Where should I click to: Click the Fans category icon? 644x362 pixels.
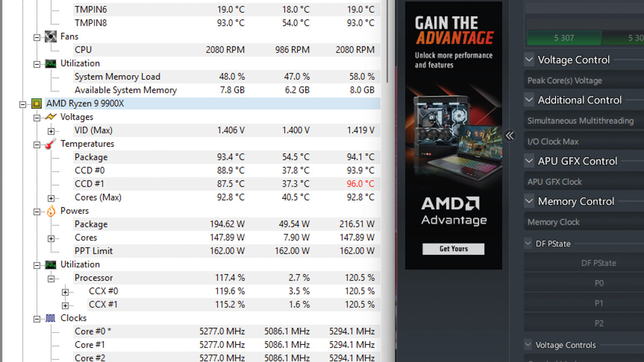(x=50, y=36)
